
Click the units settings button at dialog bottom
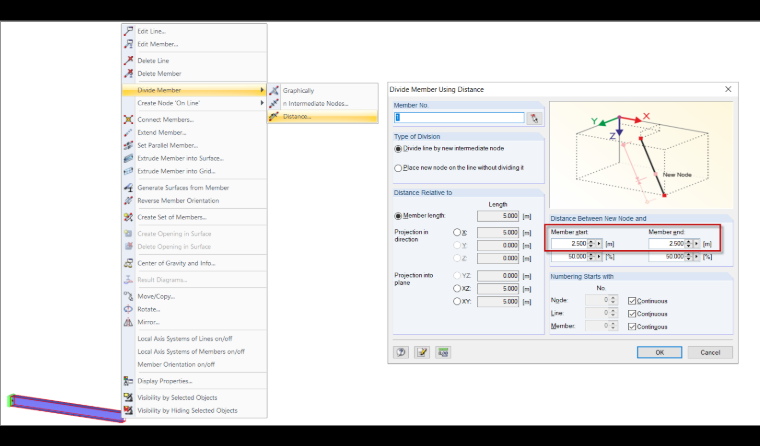coord(443,352)
